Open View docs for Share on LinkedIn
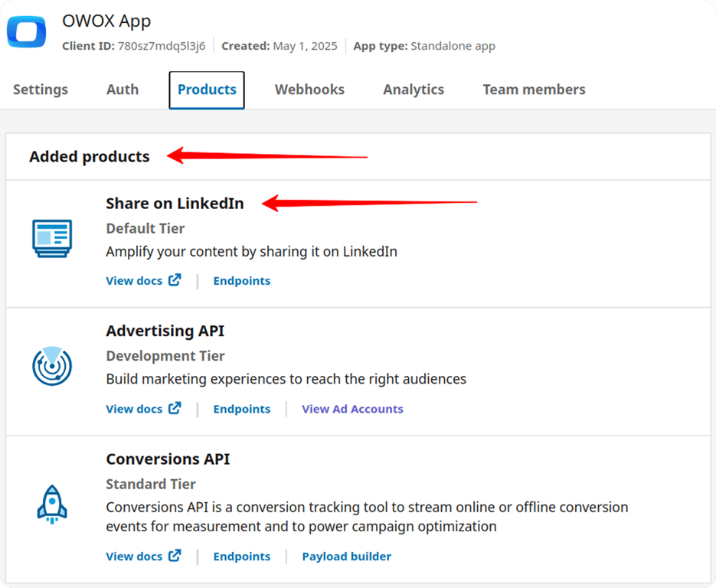716x588 pixels. click(143, 280)
